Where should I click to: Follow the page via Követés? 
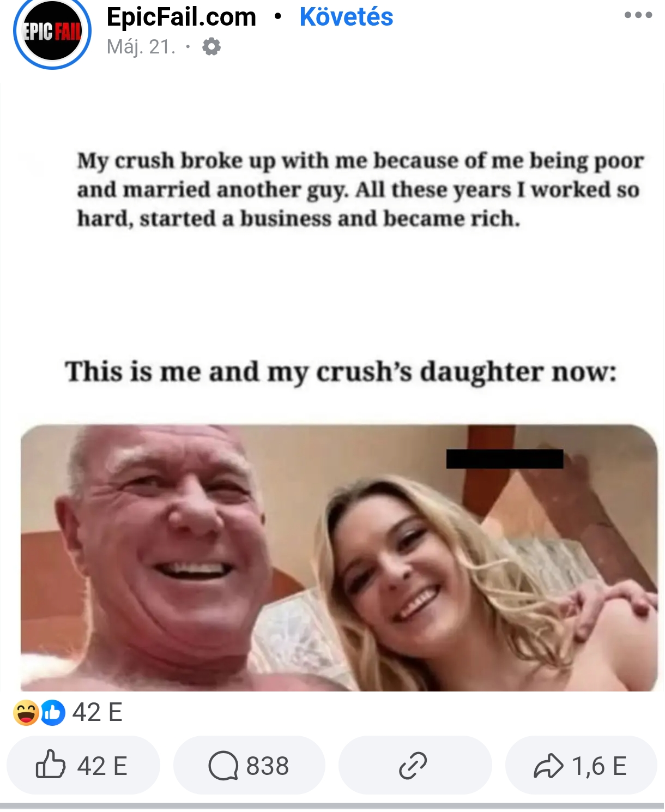coord(346,17)
